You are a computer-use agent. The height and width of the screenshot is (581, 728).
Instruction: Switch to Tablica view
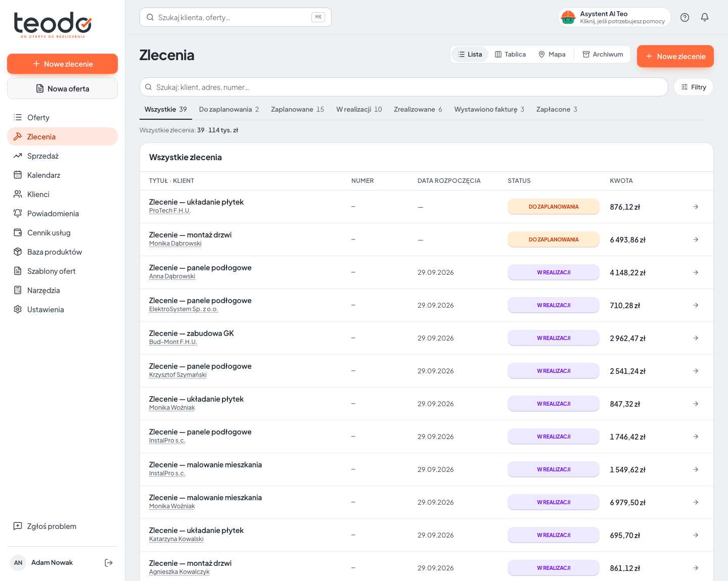510,55
